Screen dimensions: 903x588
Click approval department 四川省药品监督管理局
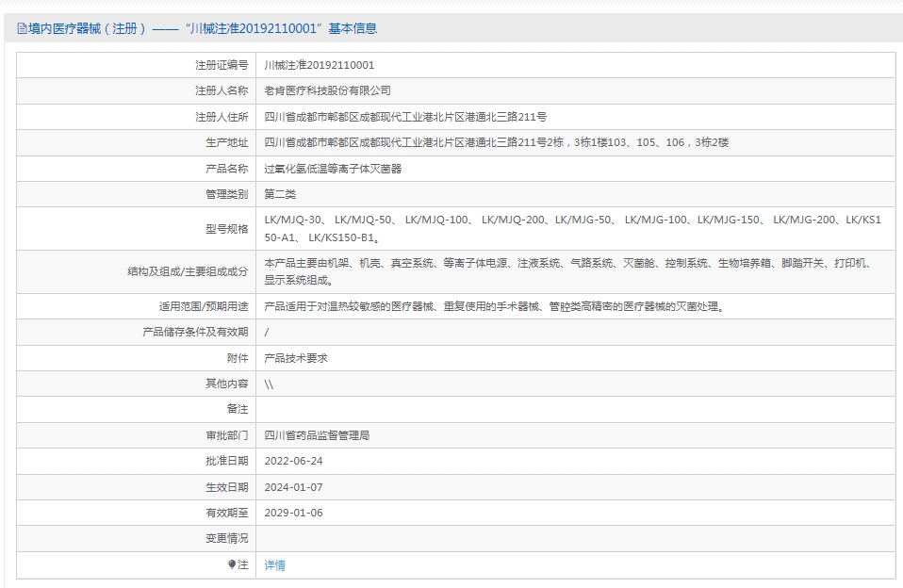[x=317, y=435]
